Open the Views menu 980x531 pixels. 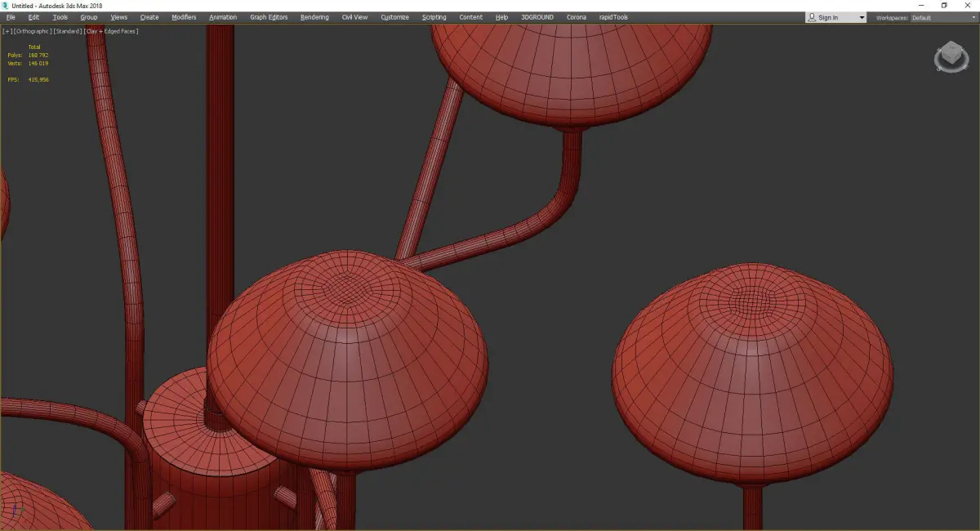click(119, 17)
